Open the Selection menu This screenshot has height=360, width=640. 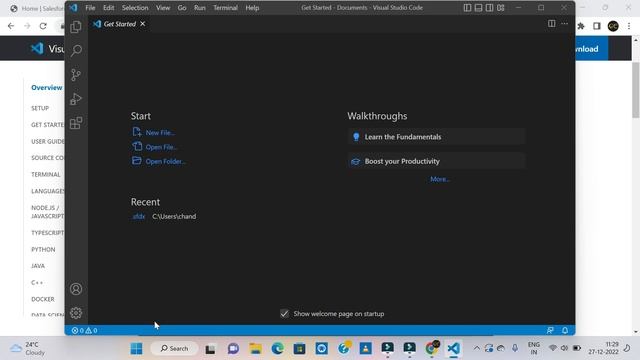135,8
